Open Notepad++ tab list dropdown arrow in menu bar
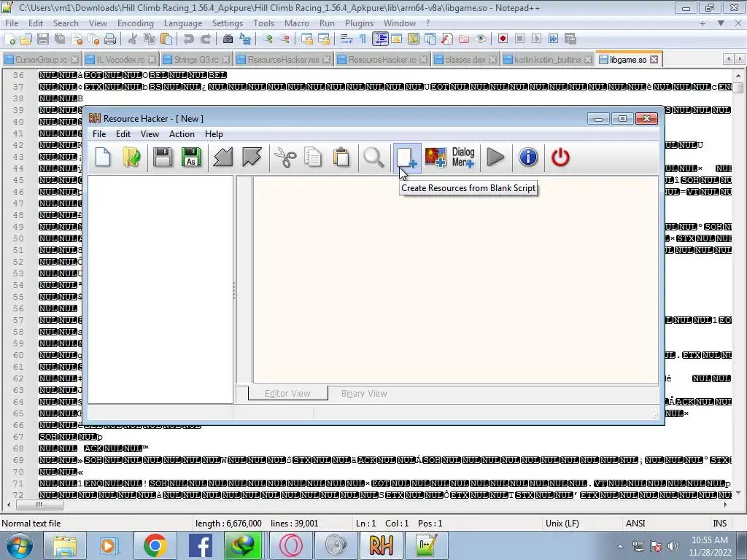The width and height of the screenshot is (747, 560). tap(721, 23)
